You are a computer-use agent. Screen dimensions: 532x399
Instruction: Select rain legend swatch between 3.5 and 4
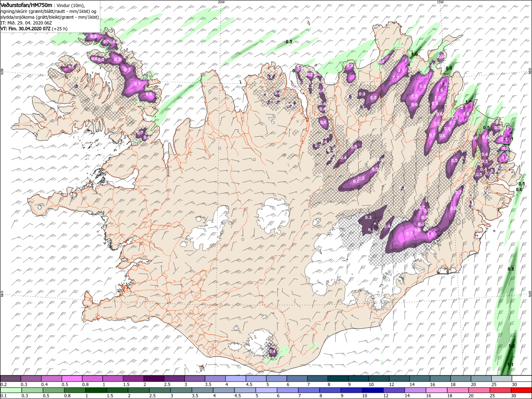[x=202, y=390]
